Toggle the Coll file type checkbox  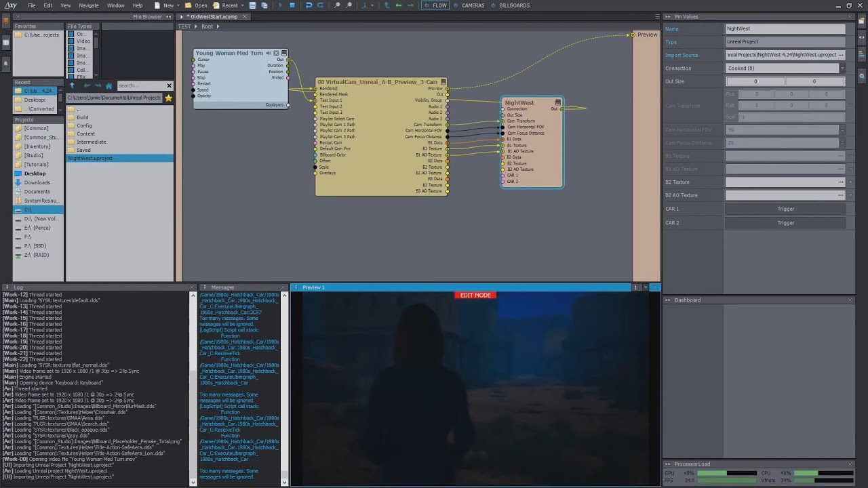click(71, 70)
